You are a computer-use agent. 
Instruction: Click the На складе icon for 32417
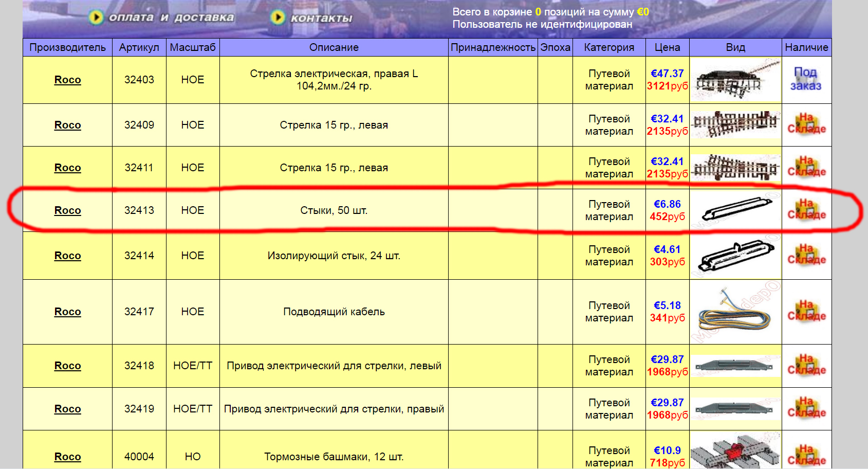[806, 311]
